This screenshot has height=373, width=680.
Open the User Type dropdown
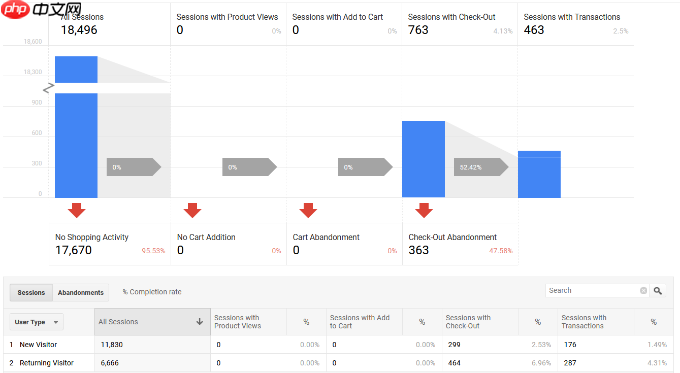[x=36, y=322]
